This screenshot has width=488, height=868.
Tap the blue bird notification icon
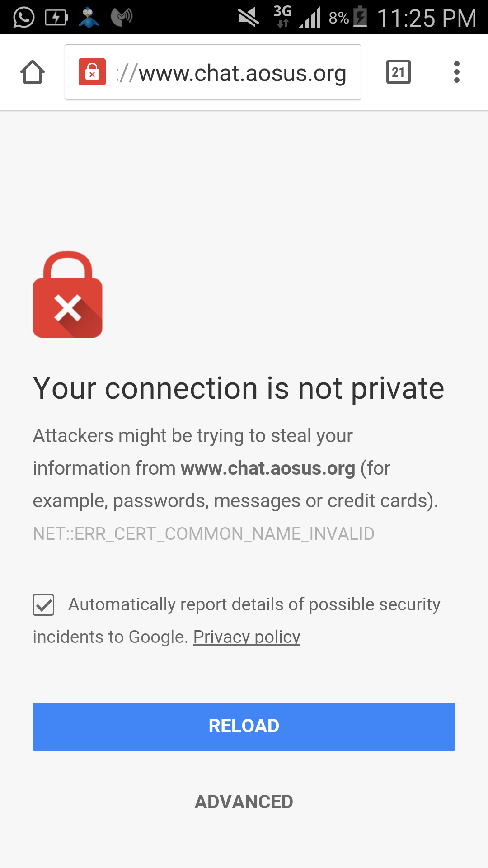(x=89, y=17)
